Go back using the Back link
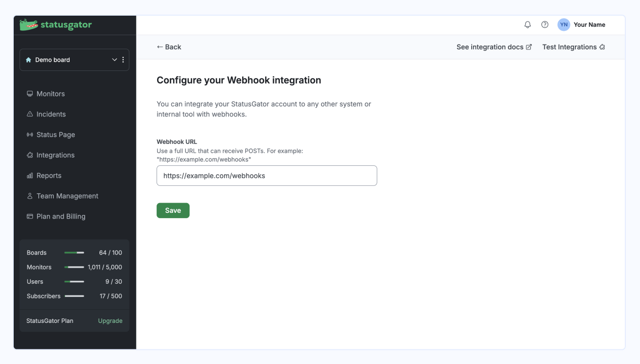This screenshot has height=364, width=640. click(168, 46)
